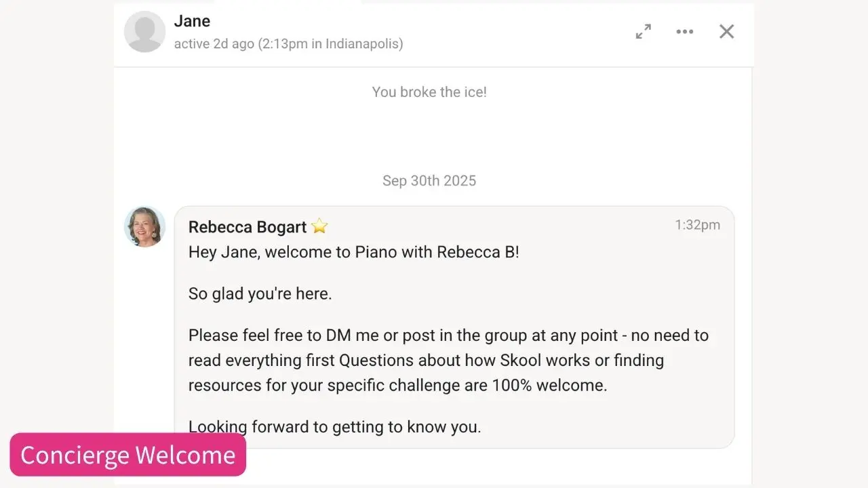Open Jane's profile from header name
This screenshot has height=488, width=868.
(192, 21)
